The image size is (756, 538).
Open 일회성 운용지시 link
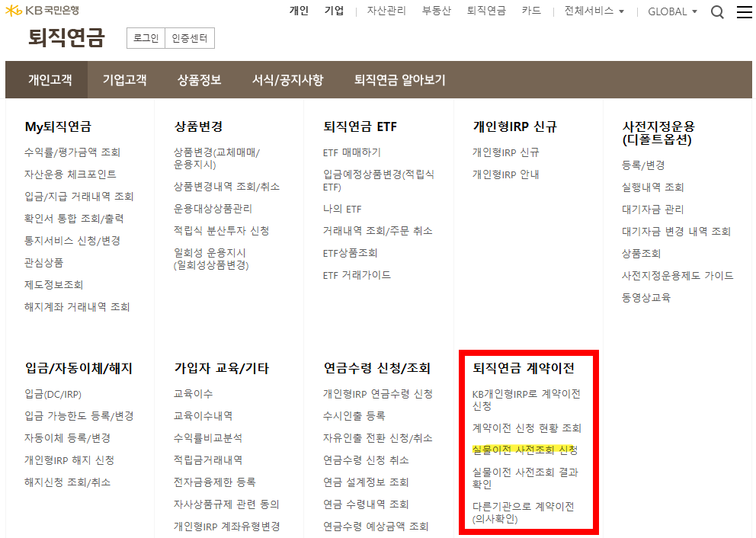(211, 259)
